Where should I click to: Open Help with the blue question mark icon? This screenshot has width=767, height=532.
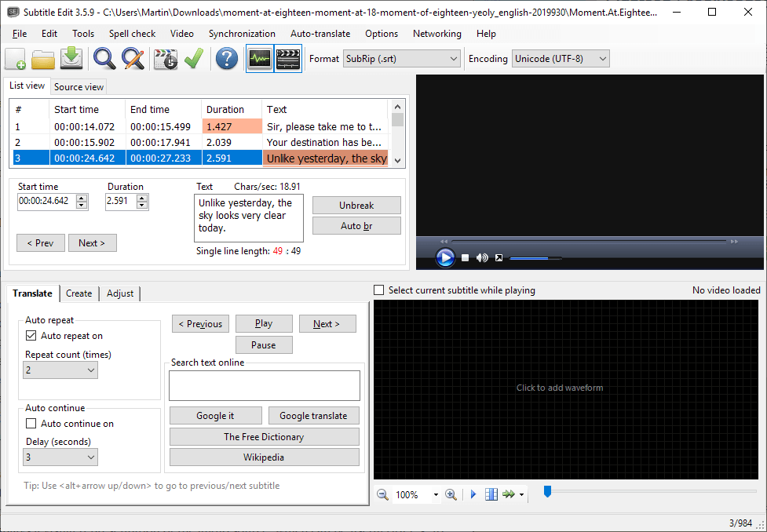(x=226, y=59)
